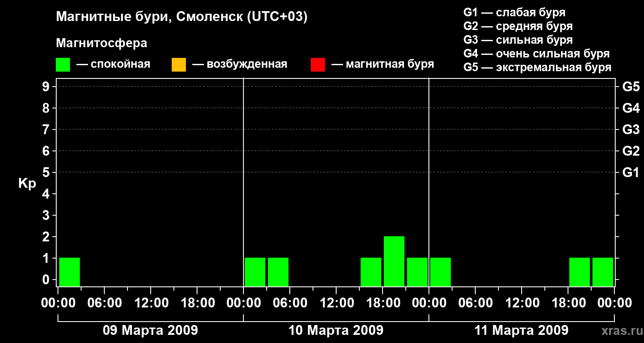Click the 'Магнитосфера' heading

click(x=101, y=43)
